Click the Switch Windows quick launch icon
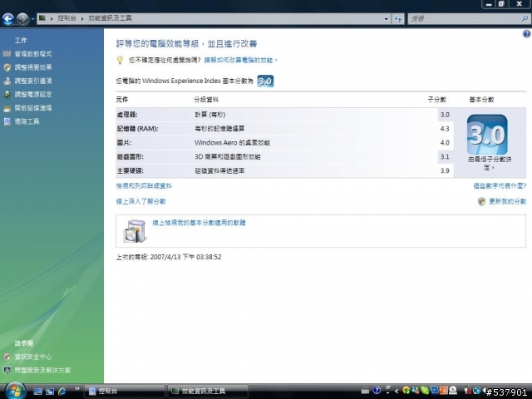 pos(50,392)
